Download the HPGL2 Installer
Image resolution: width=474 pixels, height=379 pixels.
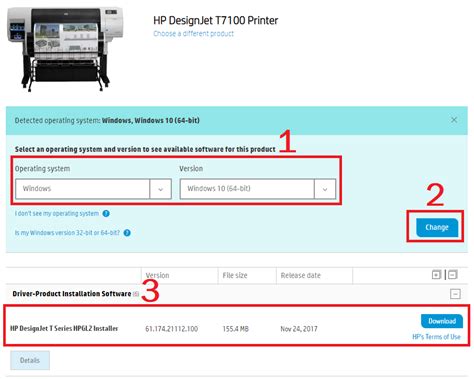coord(442,321)
